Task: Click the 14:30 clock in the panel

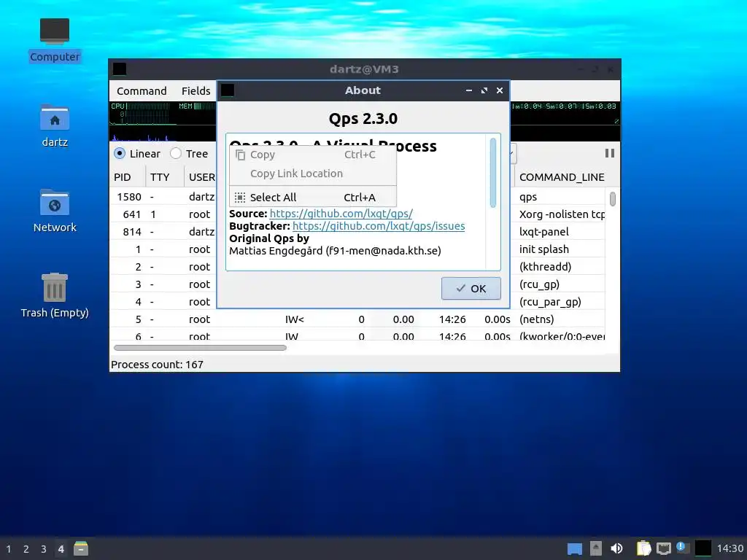Action: pyautogui.click(x=729, y=549)
